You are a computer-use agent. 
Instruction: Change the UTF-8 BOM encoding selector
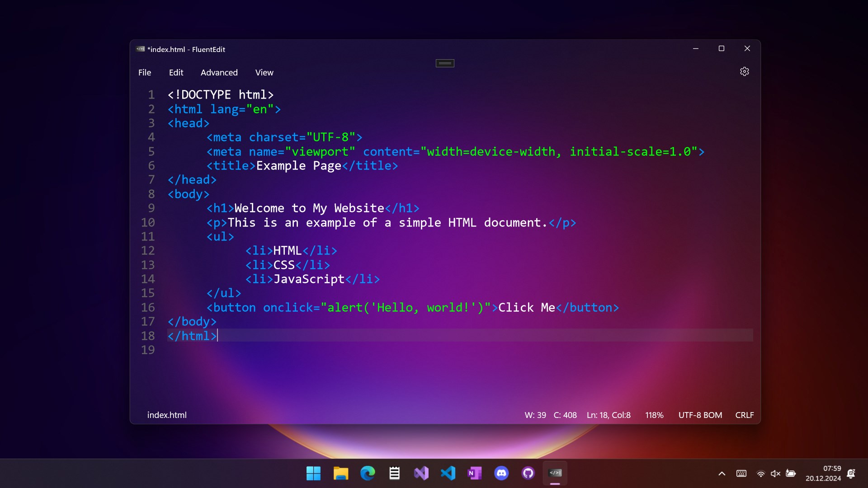(x=700, y=415)
